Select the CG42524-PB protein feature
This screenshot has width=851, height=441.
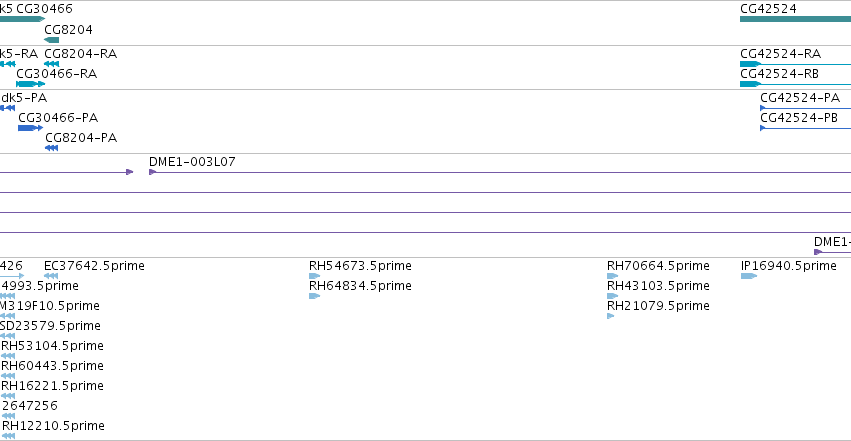[805, 128]
